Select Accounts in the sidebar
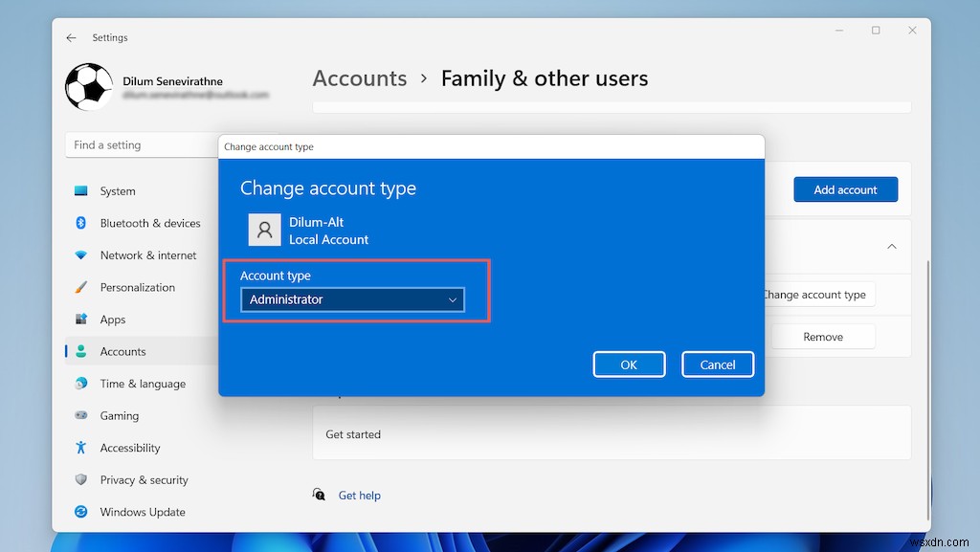The width and height of the screenshot is (980, 552). click(x=122, y=351)
